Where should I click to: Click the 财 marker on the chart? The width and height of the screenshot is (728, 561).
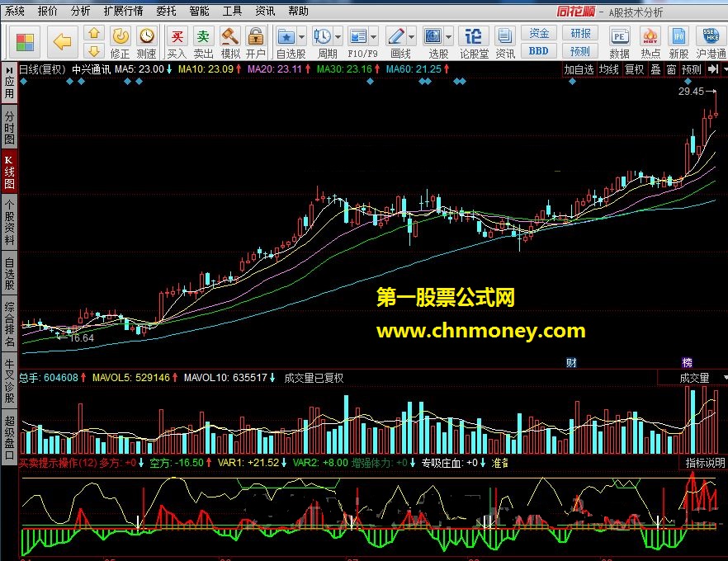[x=571, y=362]
